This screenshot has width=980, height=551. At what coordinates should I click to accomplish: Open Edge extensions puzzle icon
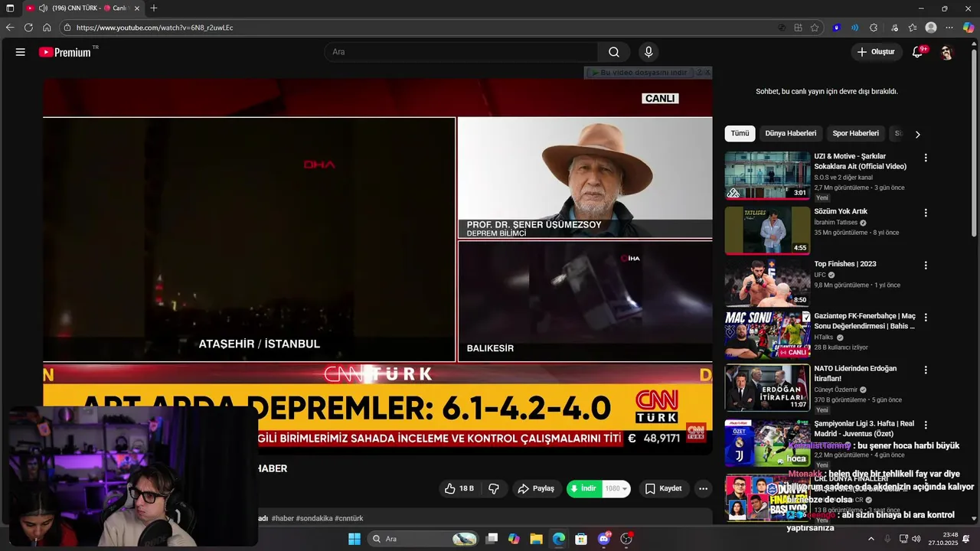(x=874, y=28)
